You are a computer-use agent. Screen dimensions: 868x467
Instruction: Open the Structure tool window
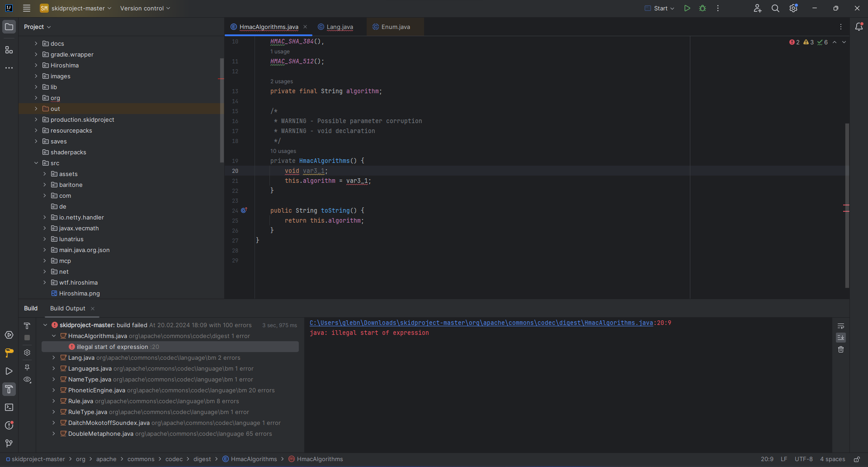[9, 50]
